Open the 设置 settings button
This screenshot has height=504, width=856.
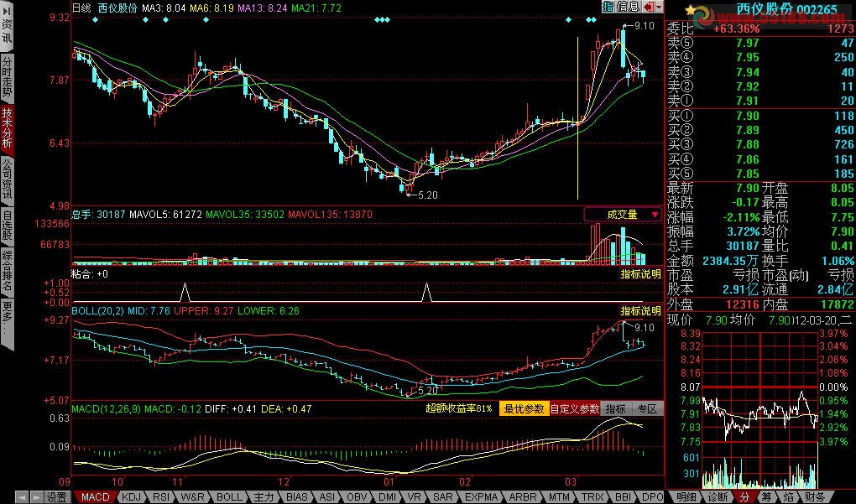[56, 497]
